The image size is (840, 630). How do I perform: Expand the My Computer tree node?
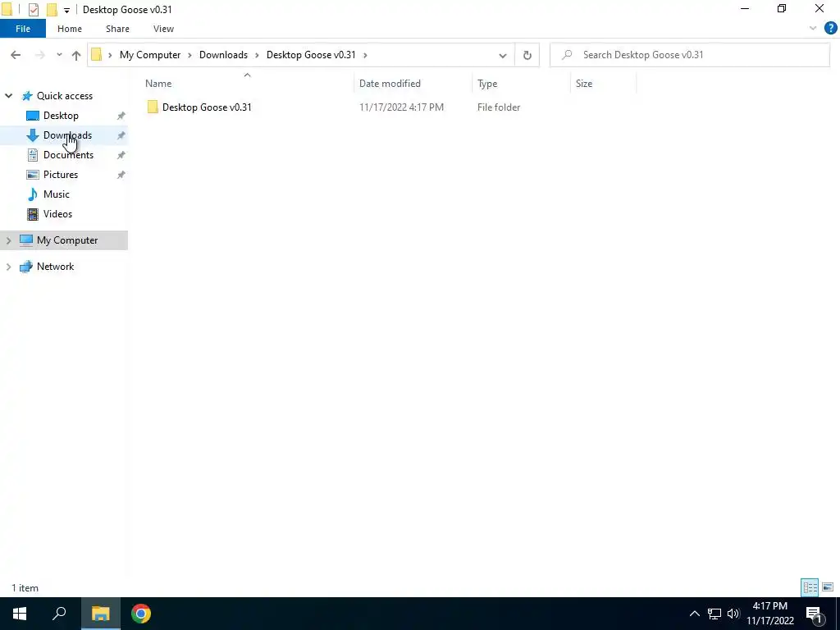click(x=8, y=240)
